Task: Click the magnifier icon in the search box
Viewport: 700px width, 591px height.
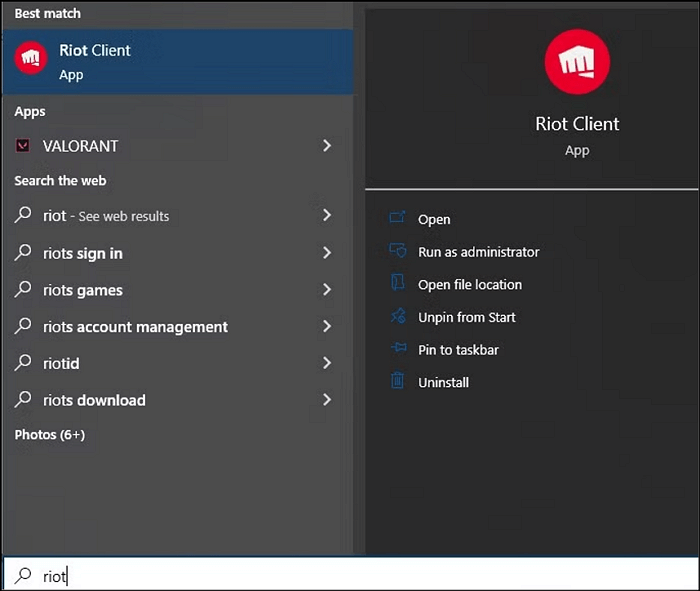Action: point(23,575)
